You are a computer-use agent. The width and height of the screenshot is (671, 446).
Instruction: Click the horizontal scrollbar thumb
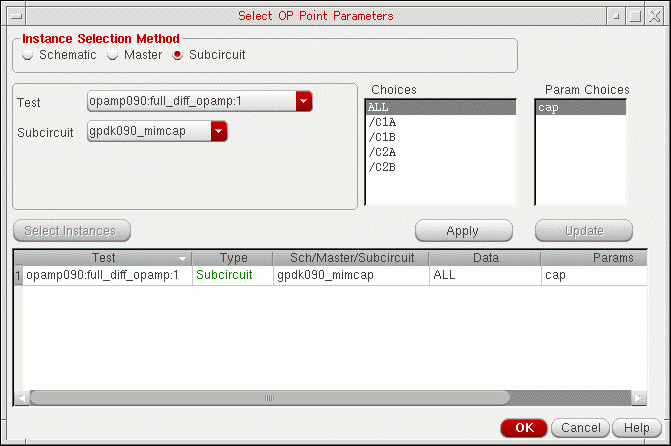[270, 398]
